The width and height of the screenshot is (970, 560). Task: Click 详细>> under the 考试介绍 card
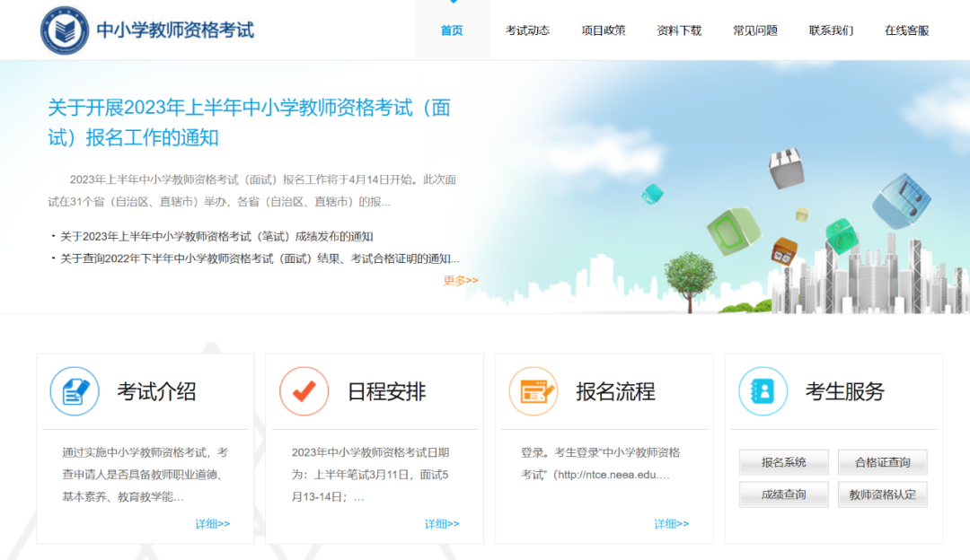(212, 523)
